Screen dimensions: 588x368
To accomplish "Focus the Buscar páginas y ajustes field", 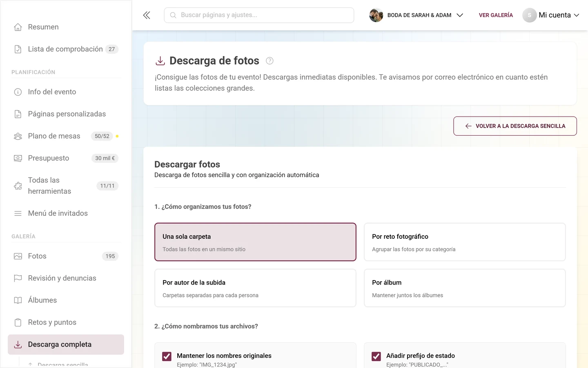I will [x=259, y=15].
